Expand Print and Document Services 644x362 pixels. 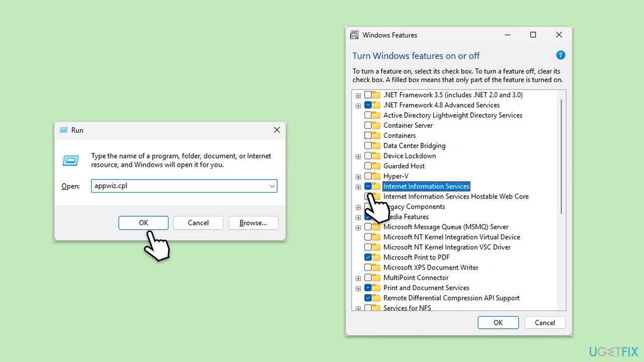(x=358, y=288)
